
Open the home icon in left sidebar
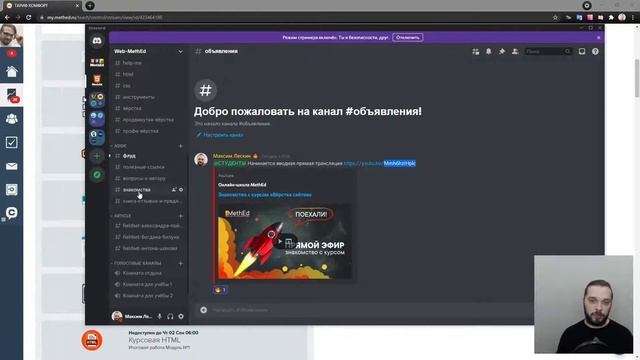(x=11, y=71)
